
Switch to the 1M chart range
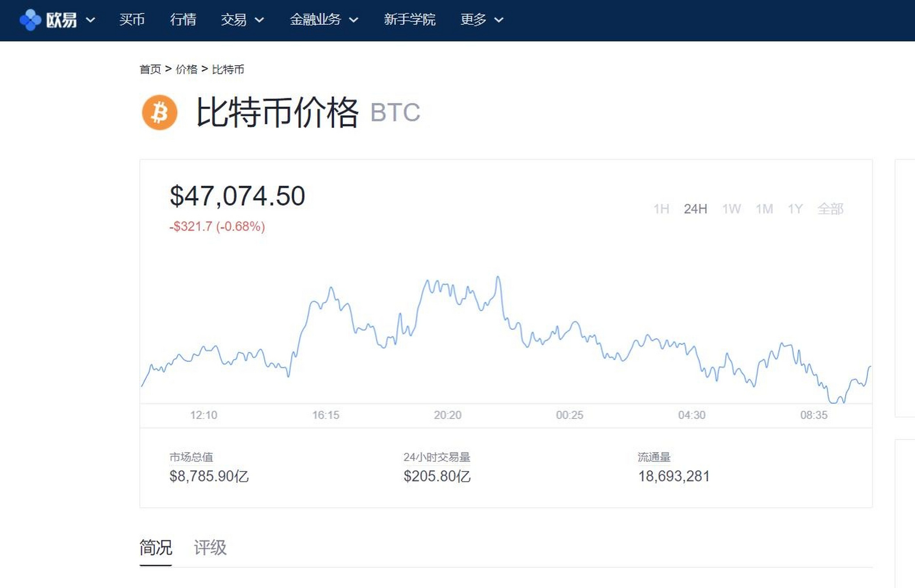coord(764,209)
